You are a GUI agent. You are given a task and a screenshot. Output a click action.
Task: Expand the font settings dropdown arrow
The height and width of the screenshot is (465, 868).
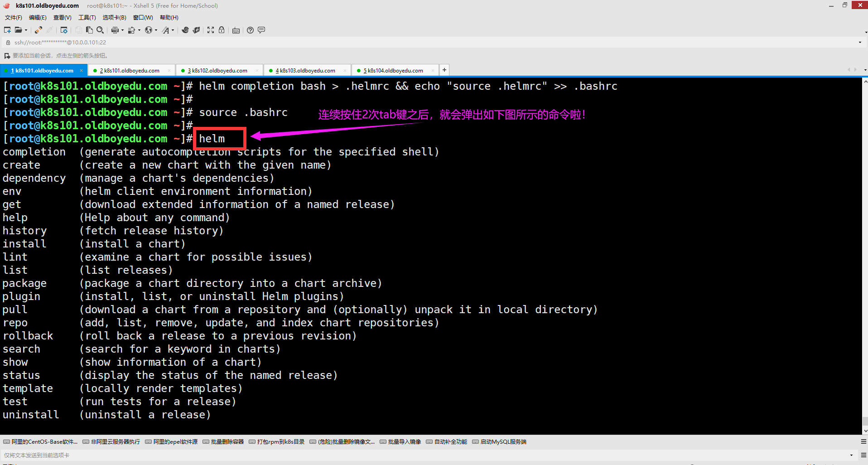[173, 30]
